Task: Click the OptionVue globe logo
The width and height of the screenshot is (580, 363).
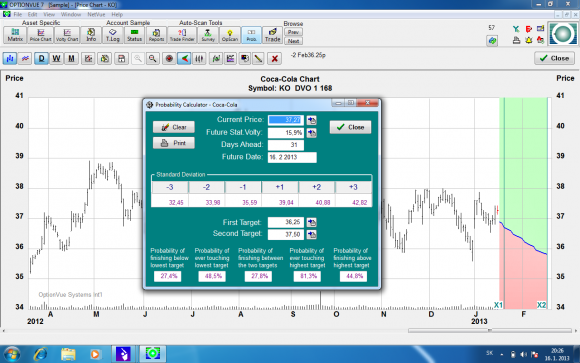Action: 563,34
